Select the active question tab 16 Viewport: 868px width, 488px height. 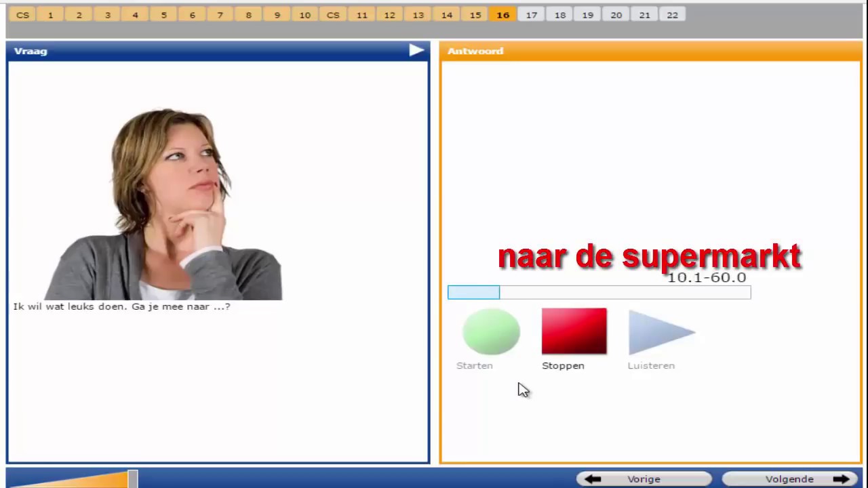tap(502, 15)
